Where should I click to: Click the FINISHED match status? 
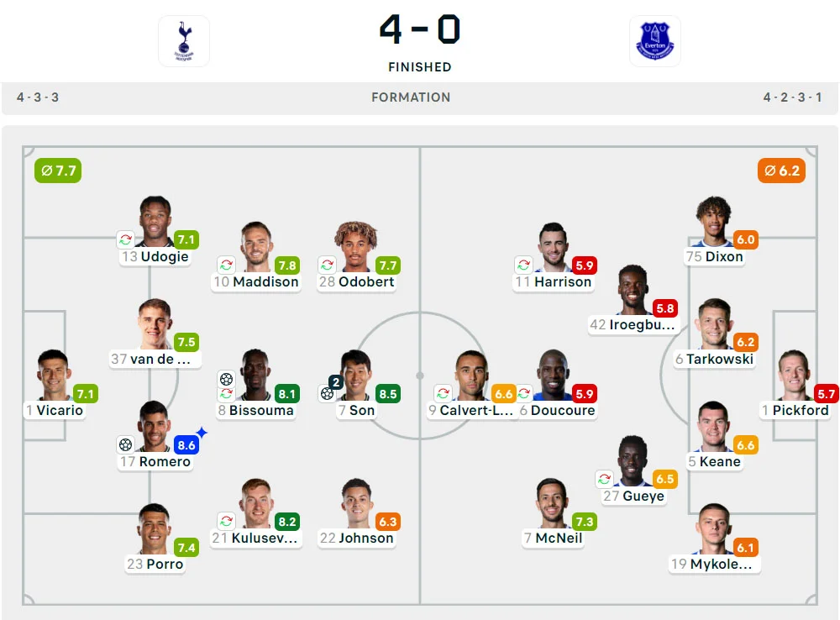pos(419,67)
